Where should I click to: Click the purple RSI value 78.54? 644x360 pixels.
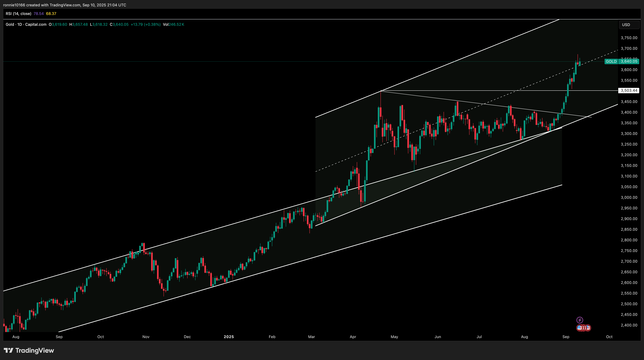point(38,14)
